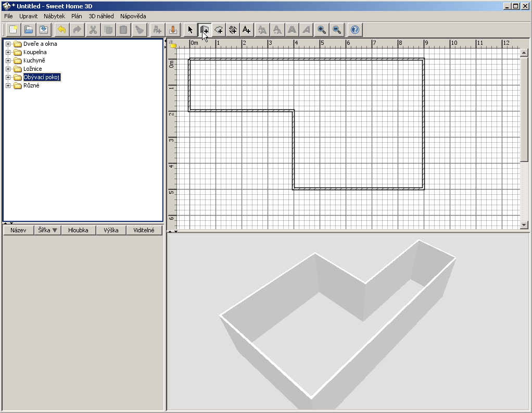Image resolution: width=532 pixels, height=413 pixels.
Task: Cut selection with scissors icon
Action: [x=93, y=30]
